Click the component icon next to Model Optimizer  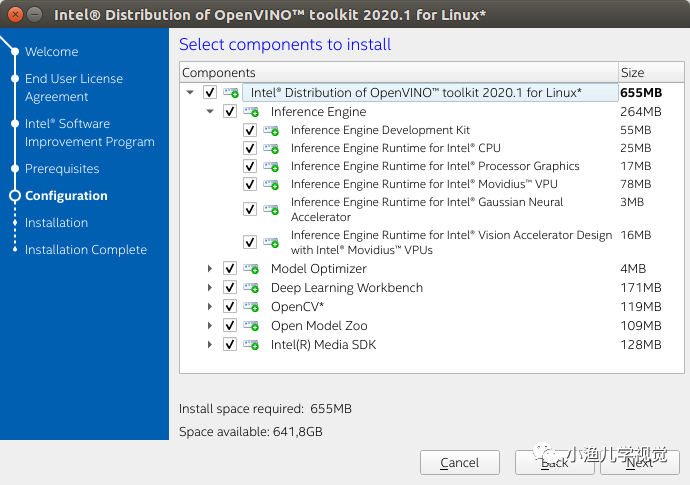tap(250, 269)
